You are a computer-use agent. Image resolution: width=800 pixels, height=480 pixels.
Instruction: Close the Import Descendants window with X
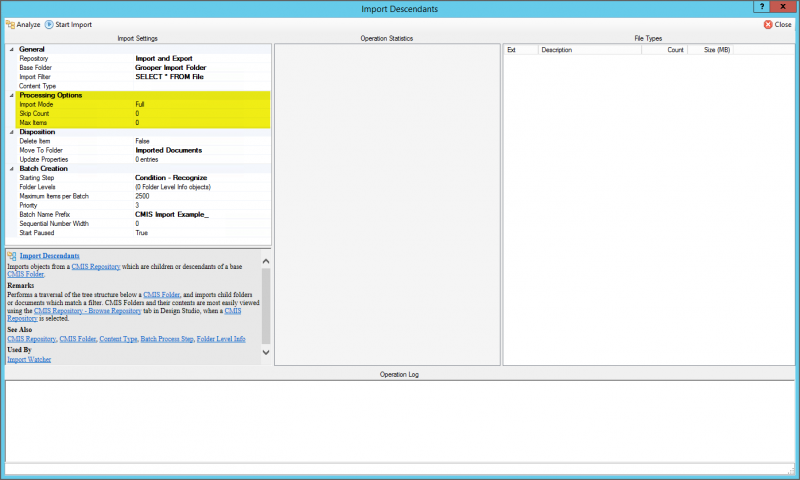783,7
